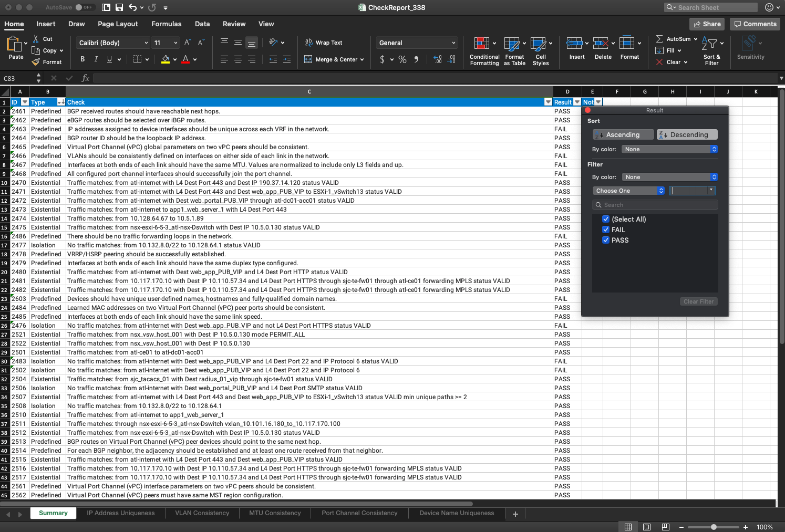Open the MTU Consistency sheet
Viewport: 785px width, 532px height.
click(274, 513)
